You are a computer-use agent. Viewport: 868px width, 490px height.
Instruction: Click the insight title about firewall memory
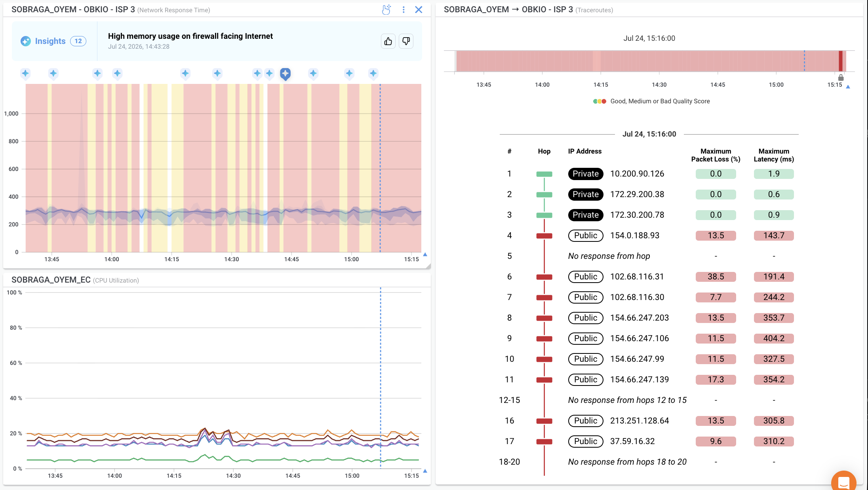[x=190, y=36]
